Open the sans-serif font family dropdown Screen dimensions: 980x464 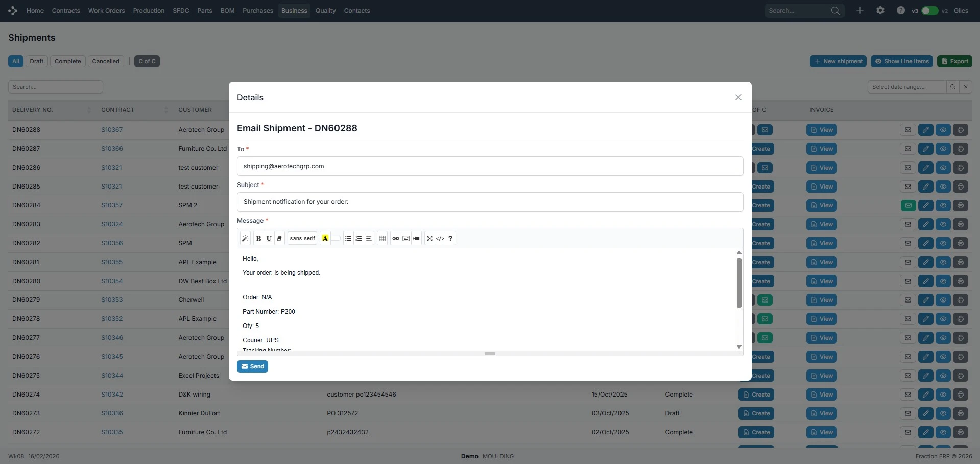(x=302, y=239)
